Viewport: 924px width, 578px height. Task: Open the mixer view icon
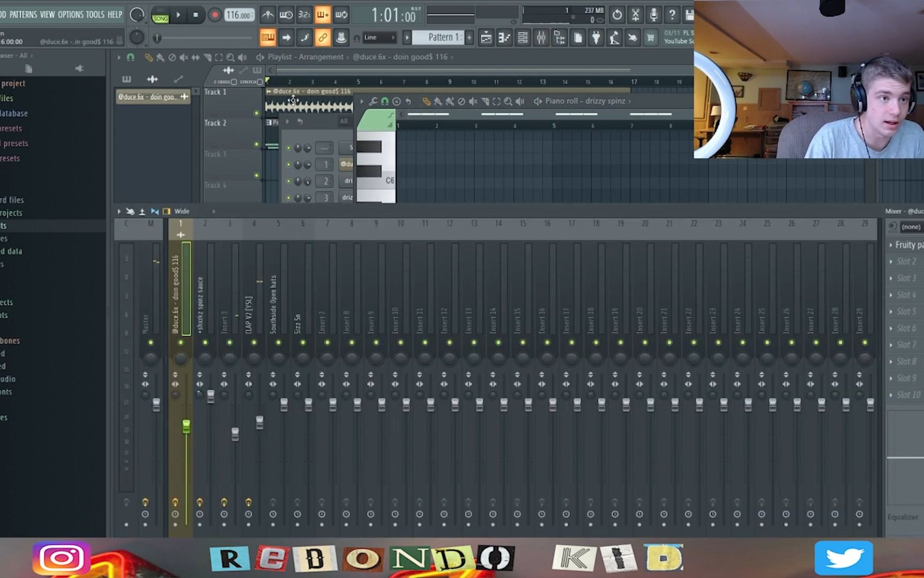click(x=541, y=37)
